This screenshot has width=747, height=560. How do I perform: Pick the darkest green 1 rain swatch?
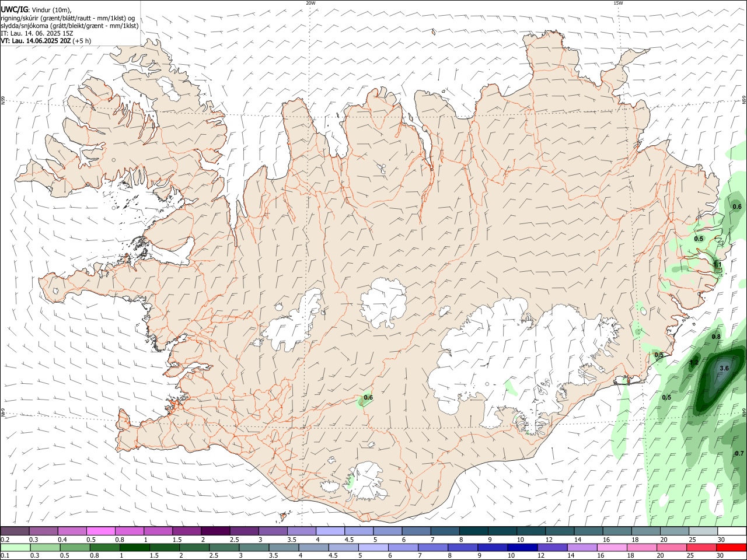point(134,548)
